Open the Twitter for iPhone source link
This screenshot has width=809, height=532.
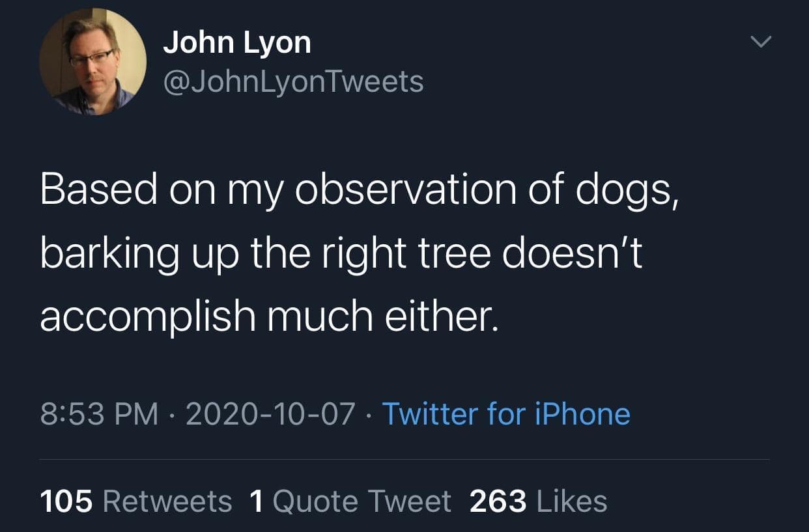(505, 414)
